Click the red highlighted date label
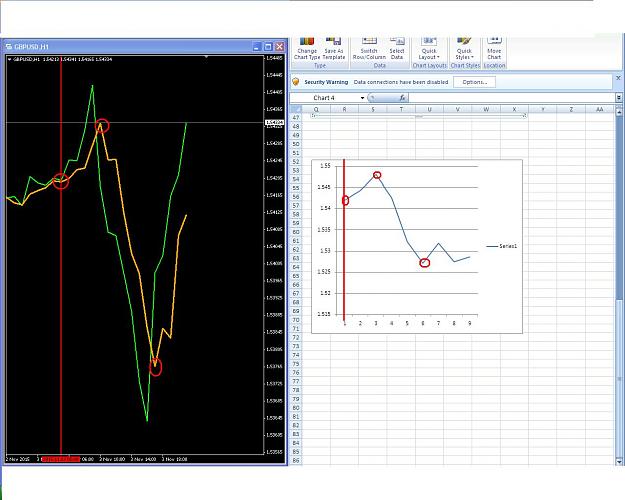The image size is (625, 500). click(61, 459)
